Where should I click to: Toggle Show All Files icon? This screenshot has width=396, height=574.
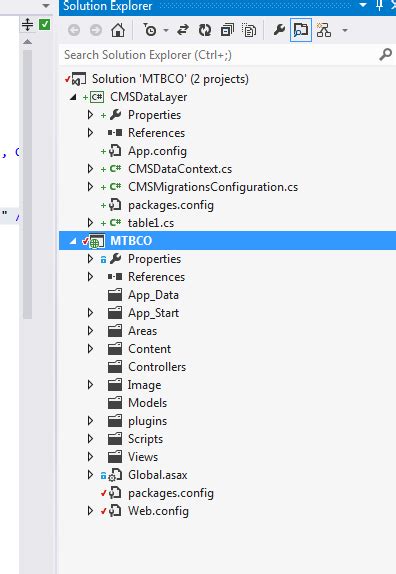pyautogui.click(x=249, y=30)
